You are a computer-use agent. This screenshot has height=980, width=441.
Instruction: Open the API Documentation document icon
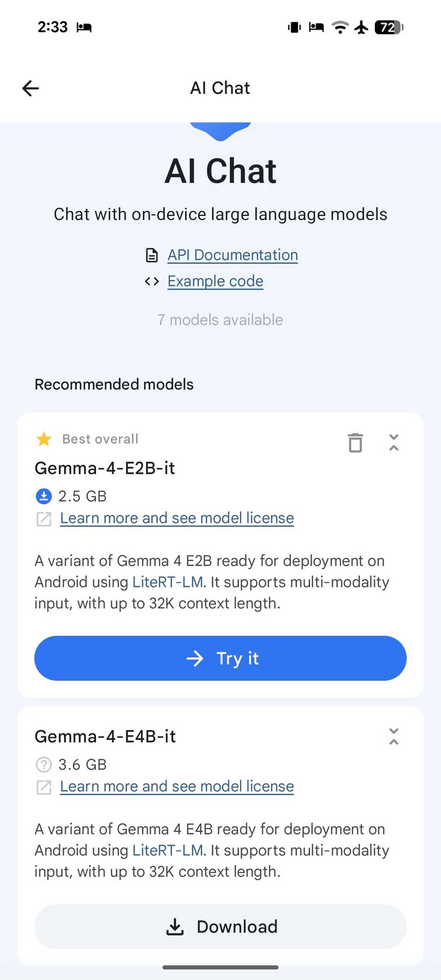point(152,255)
